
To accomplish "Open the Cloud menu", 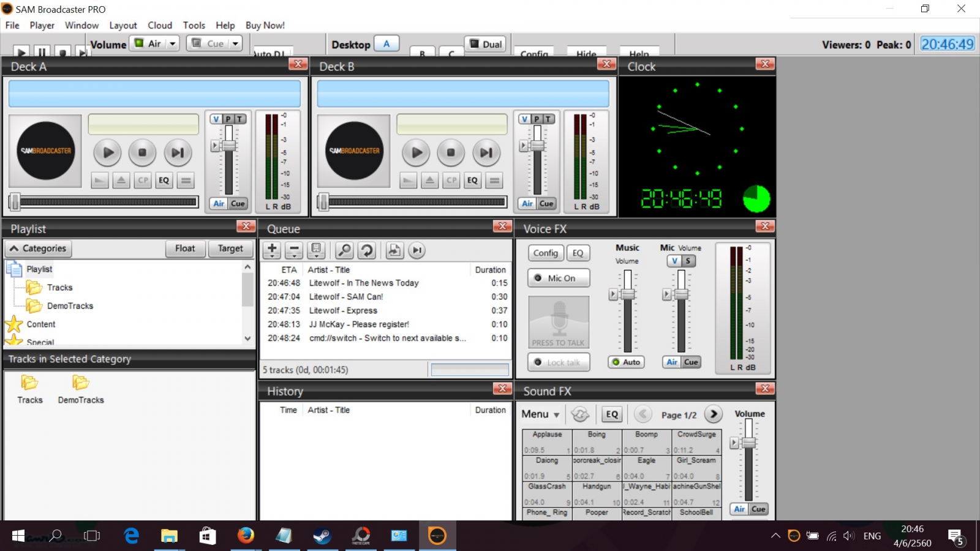I will click(159, 25).
